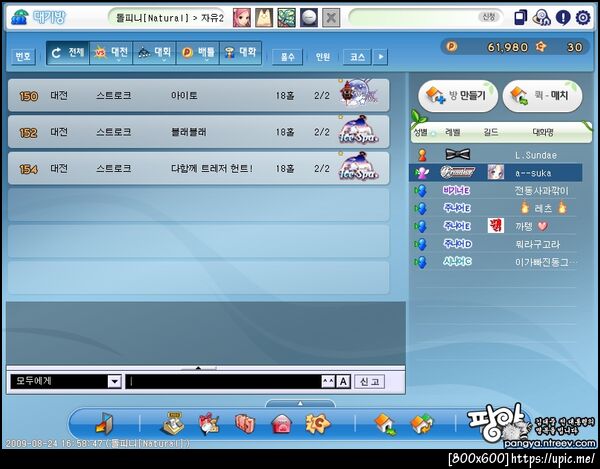Viewport: 600px width, 469px height.
Task: Open the cat caddie icon slot
Action: coord(264,18)
